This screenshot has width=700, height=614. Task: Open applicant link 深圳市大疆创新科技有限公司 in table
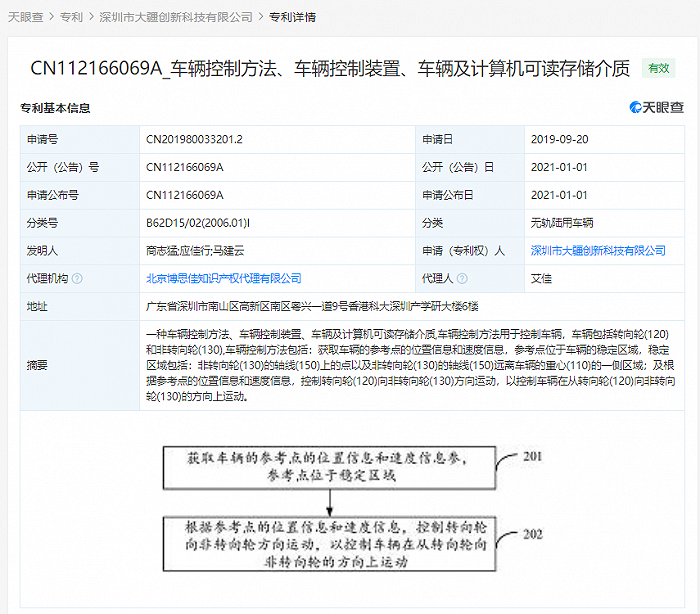(x=598, y=251)
